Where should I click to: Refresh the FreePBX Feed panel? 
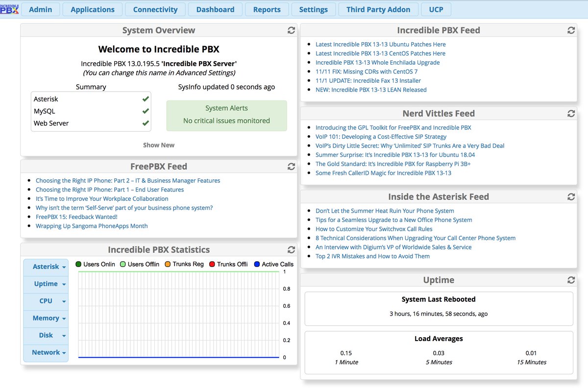[291, 167]
